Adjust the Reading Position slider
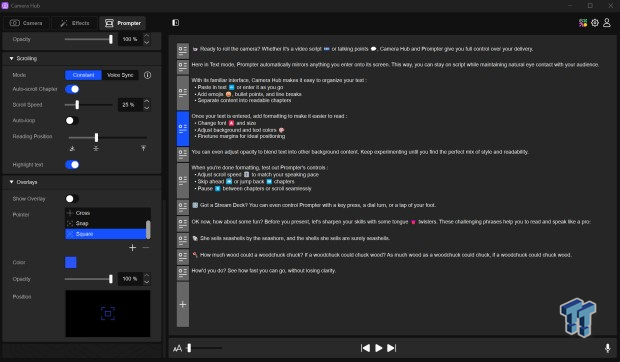 [96, 137]
